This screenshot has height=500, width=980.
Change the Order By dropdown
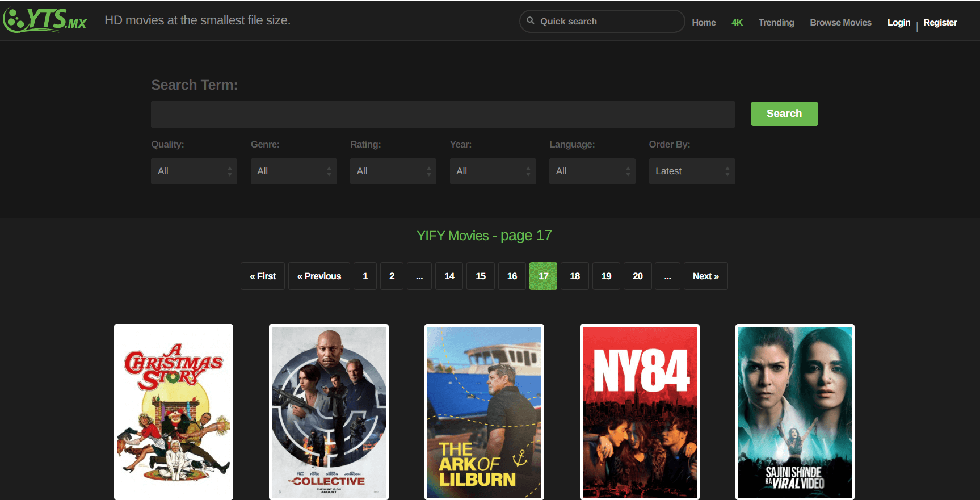coord(692,171)
